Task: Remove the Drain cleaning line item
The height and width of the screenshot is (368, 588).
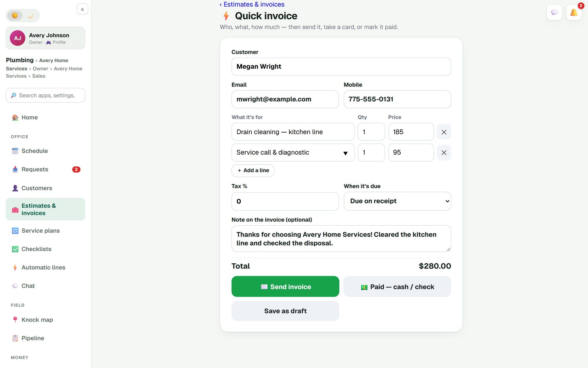Action: (444, 132)
